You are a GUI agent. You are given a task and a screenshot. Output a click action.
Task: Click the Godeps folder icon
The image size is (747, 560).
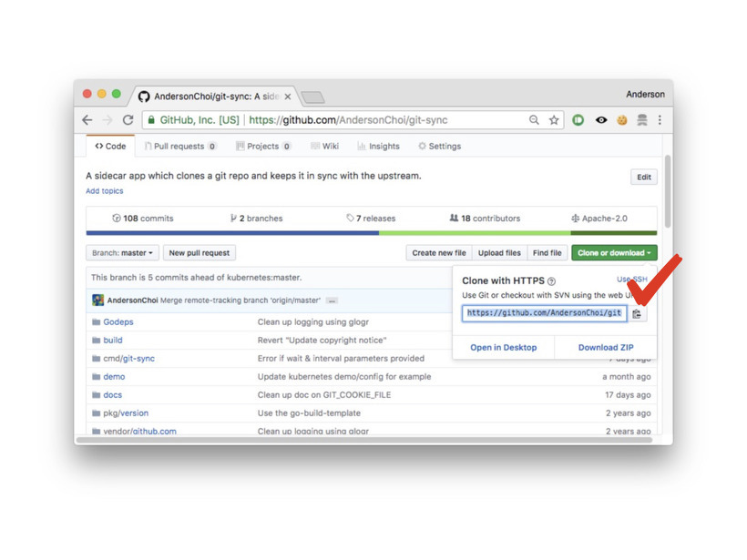(x=97, y=322)
